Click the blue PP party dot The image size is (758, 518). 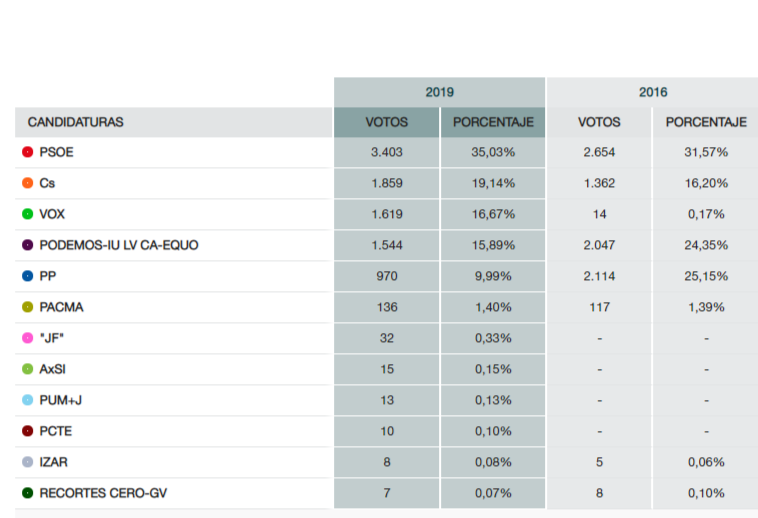click(27, 276)
